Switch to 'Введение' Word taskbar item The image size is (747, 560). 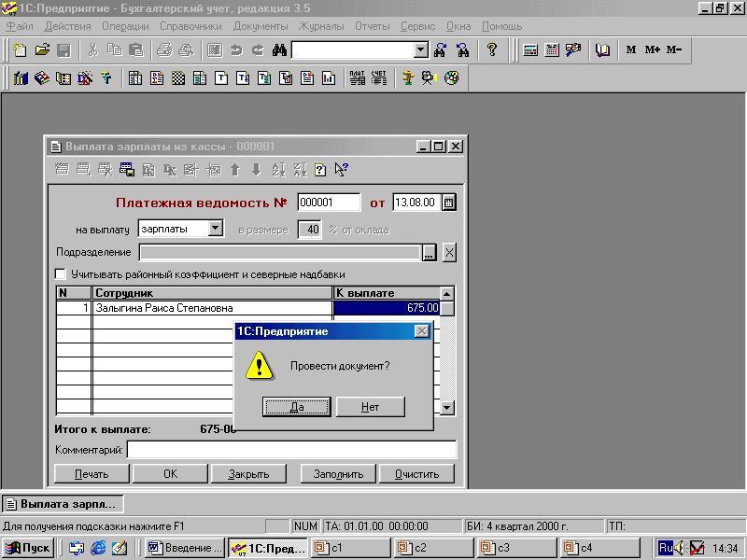[x=185, y=548]
